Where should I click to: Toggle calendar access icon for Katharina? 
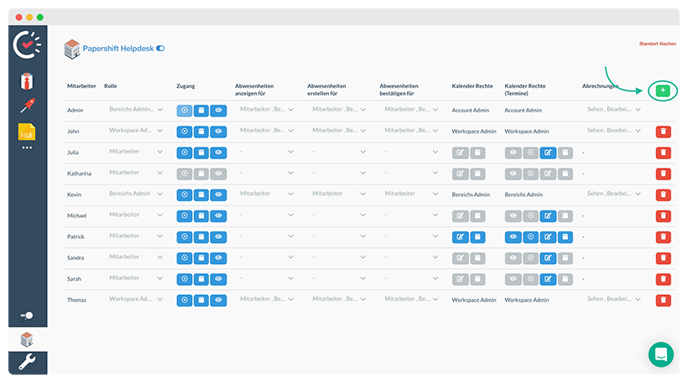point(201,173)
